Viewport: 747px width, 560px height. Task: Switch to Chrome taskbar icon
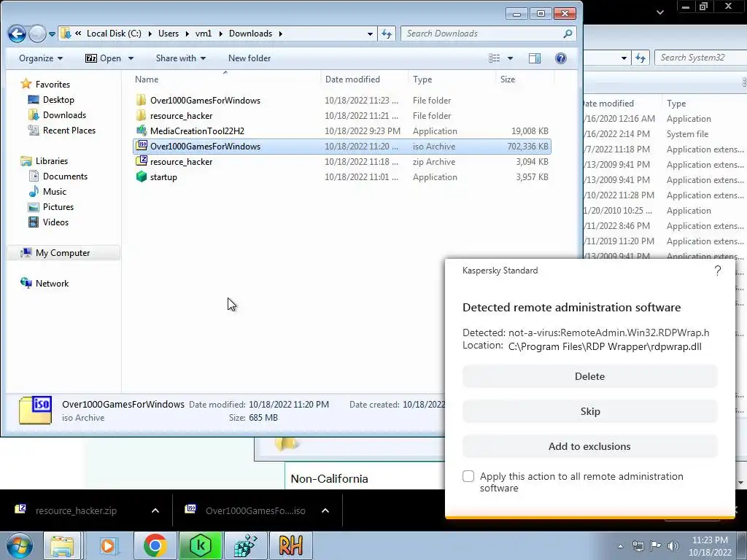pyautogui.click(x=155, y=545)
